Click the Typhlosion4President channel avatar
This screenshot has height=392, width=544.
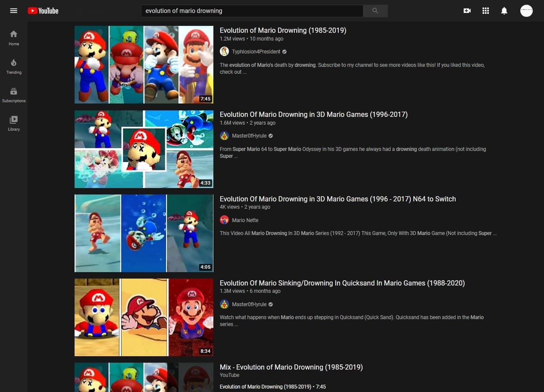tap(224, 51)
